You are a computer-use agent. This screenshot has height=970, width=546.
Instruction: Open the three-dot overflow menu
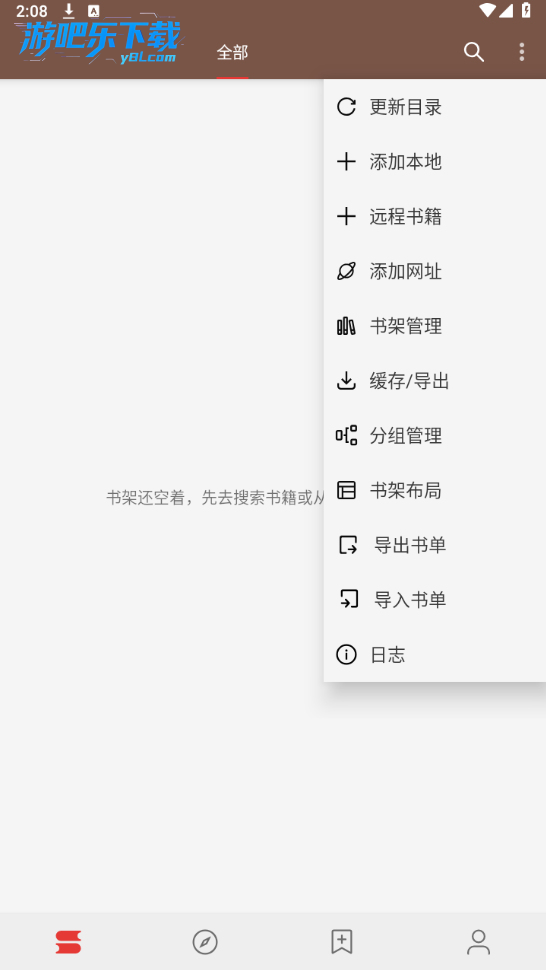click(521, 52)
